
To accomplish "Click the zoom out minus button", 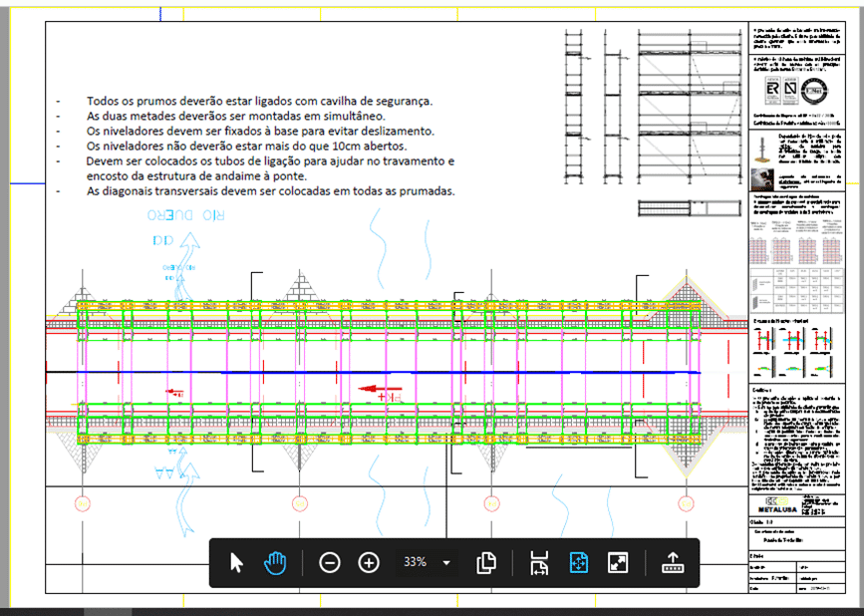I will tap(330, 563).
